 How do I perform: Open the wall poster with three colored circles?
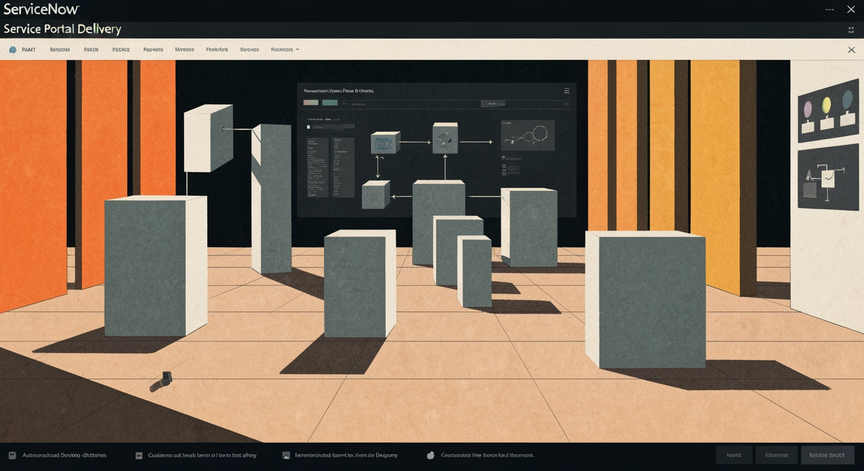(828, 110)
